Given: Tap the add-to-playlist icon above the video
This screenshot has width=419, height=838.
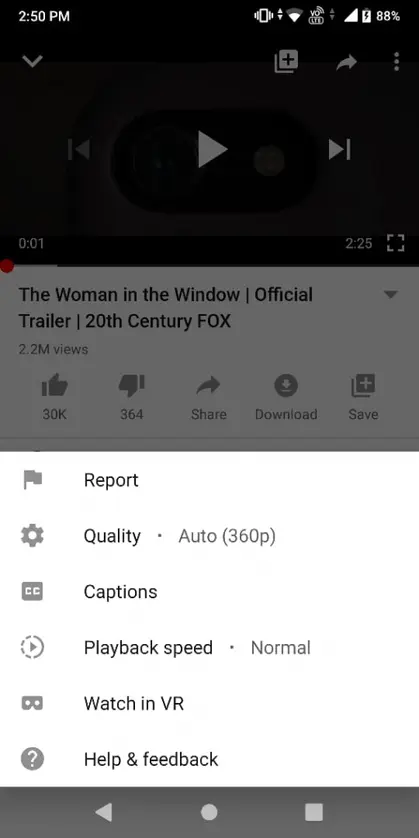Looking at the screenshot, I should [x=286, y=62].
